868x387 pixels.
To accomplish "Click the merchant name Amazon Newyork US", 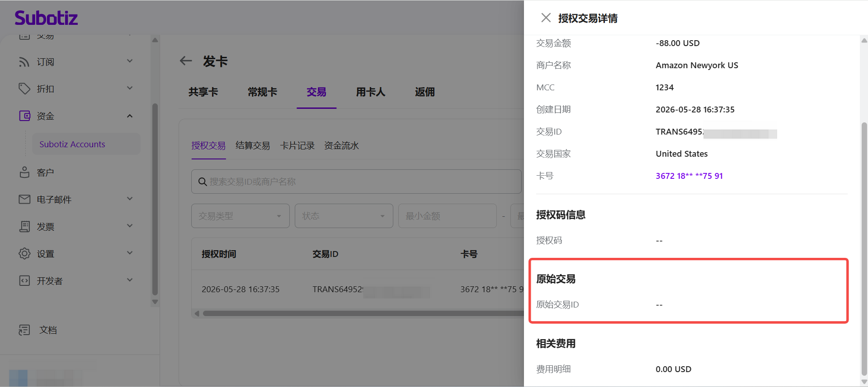I will pos(697,65).
